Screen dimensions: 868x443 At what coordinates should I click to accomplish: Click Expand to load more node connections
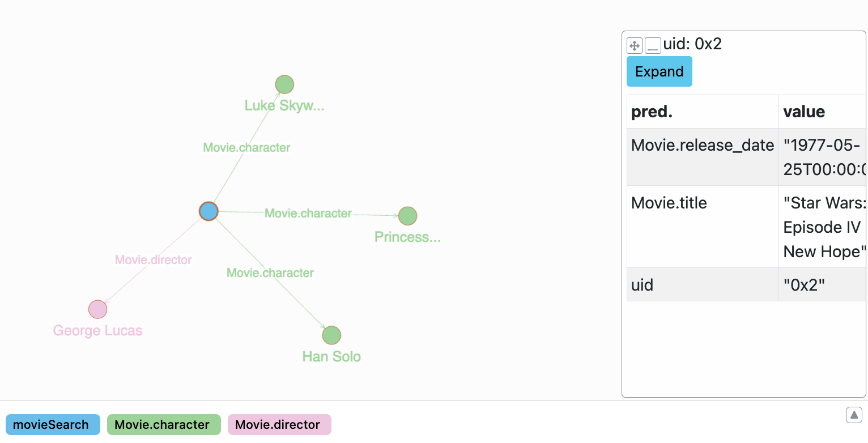[x=659, y=71]
